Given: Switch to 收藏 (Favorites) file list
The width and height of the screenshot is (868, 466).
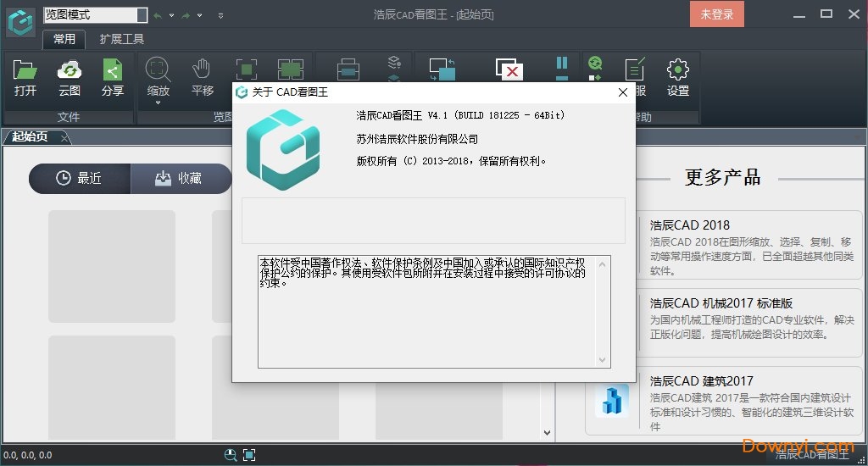Looking at the screenshot, I should [180, 178].
